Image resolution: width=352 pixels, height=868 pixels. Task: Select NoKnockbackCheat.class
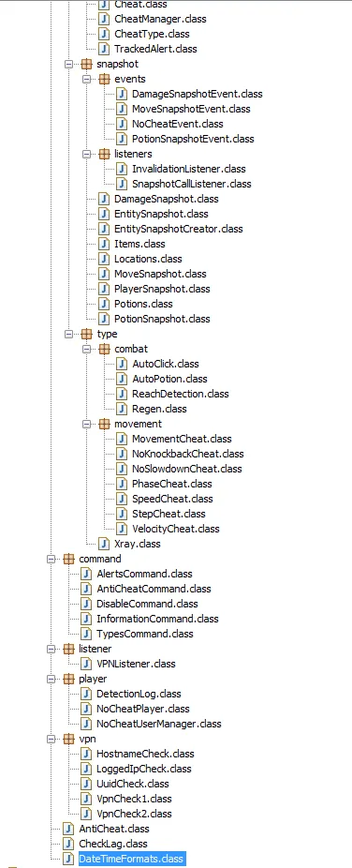point(188,454)
